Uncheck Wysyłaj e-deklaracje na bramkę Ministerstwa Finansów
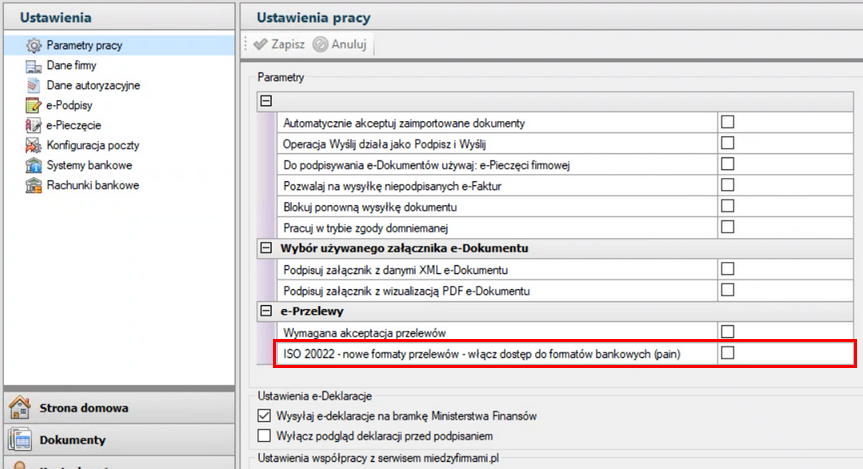The height and width of the screenshot is (469, 863). pyautogui.click(x=265, y=415)
